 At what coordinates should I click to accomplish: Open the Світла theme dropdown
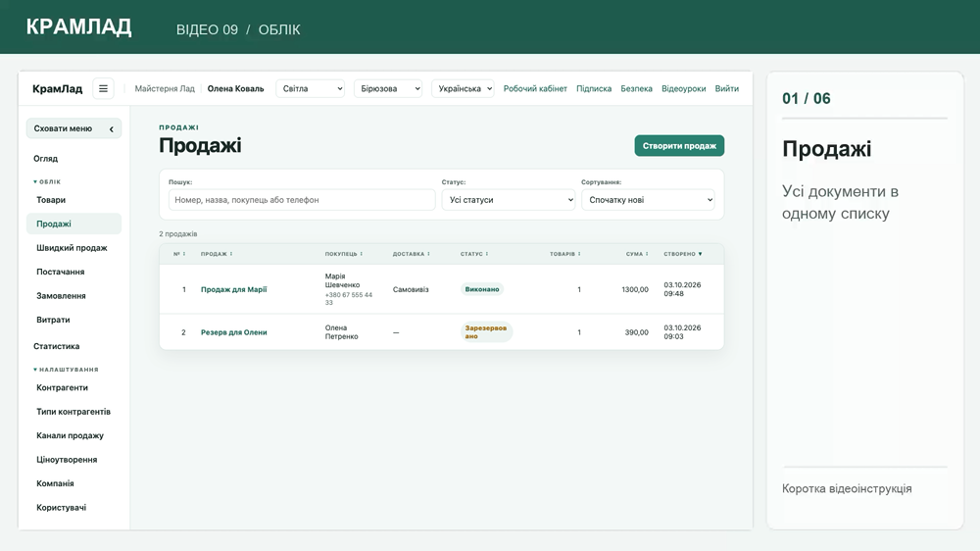(311, 89)
